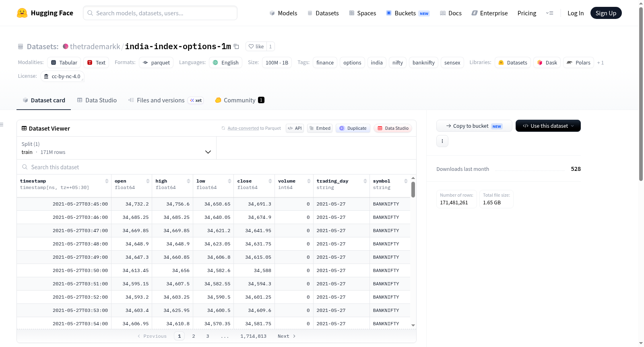This screenshot has height=347, width=644.
Task: Copy dataset name using the copy icon
Action: [x=237, y=47]
